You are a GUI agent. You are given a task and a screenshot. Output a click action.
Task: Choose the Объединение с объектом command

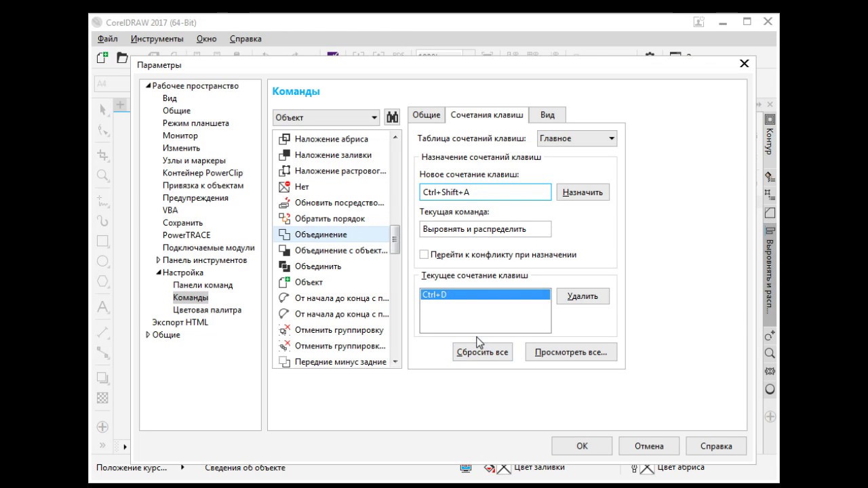(332, 250)
